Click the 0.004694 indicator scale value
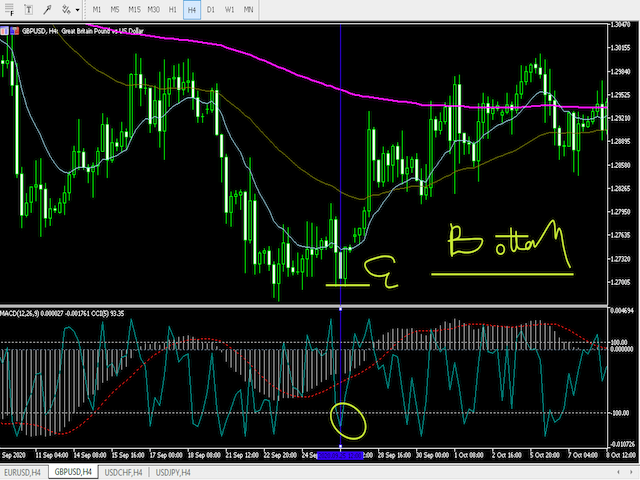 621,311
